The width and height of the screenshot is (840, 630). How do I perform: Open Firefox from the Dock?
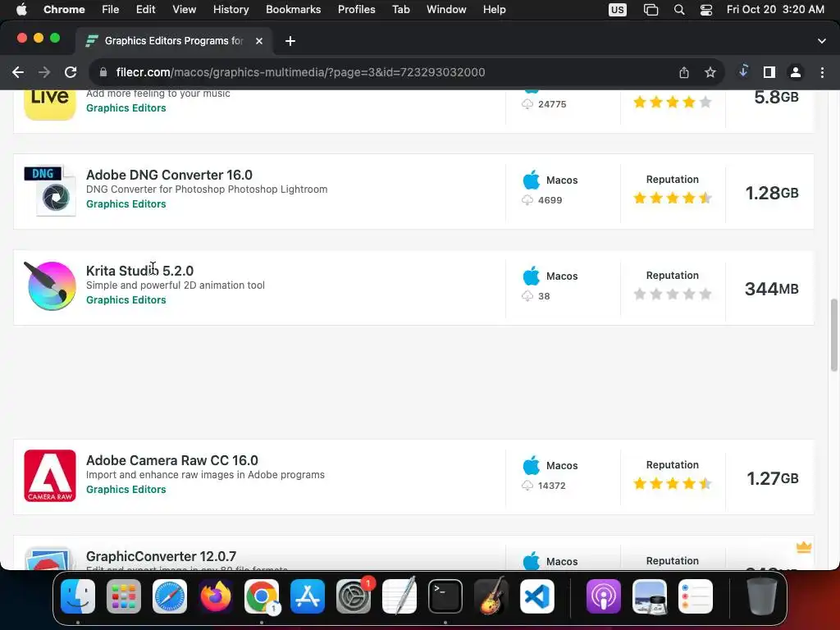[x=216, y=596]
